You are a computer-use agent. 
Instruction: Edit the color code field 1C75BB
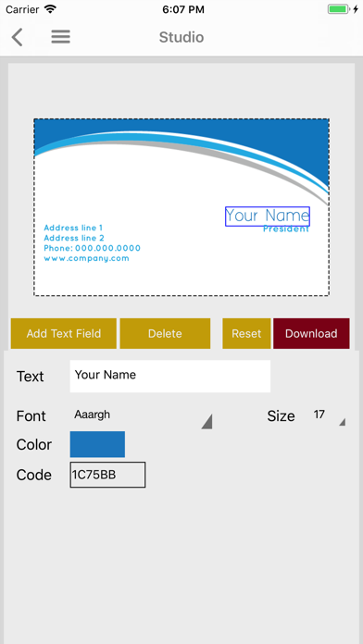[107, 475]
